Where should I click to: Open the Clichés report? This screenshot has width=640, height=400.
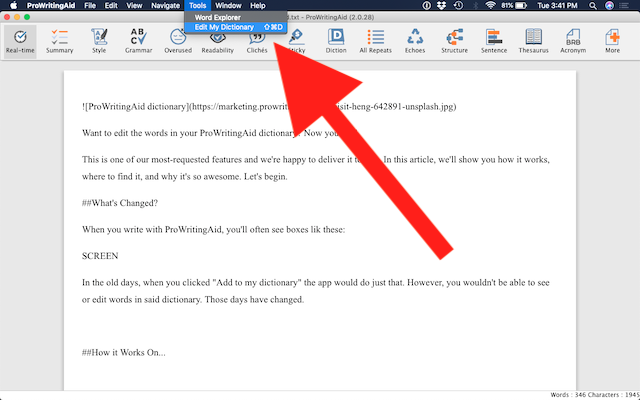tap(257, 42)
